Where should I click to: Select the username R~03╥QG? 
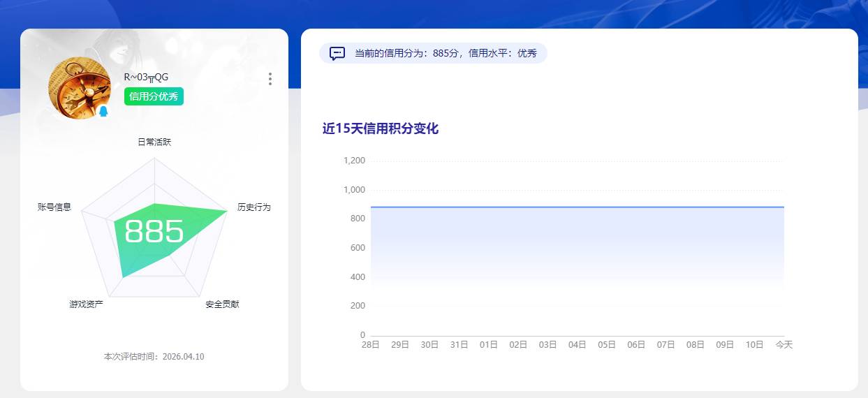[146, 78]
